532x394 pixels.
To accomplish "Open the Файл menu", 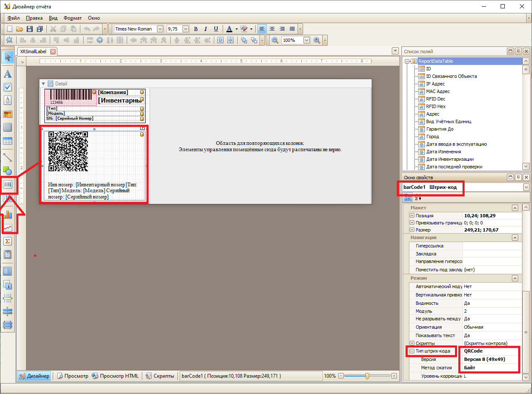I will [13, 18].
